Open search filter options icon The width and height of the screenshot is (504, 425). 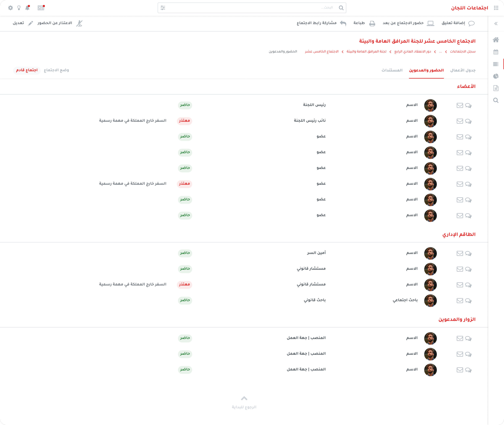click(x=163, y=8)
